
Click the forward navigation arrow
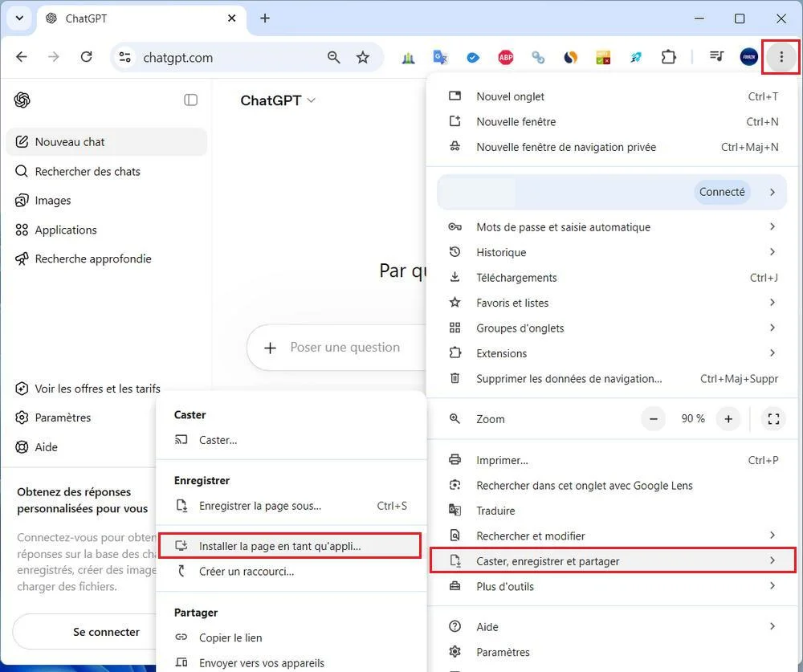pos(54,57)
